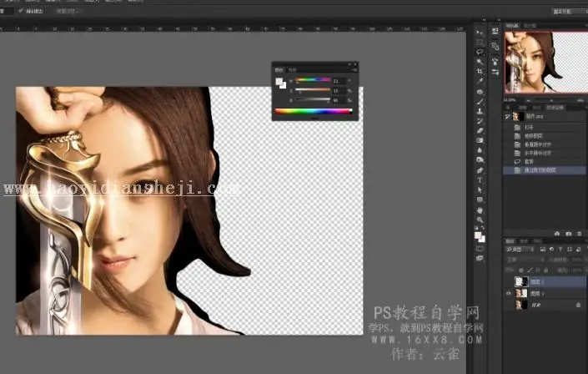The image size is (588, 374).
Task: Select the 历史记录 tab
Action: tap(555, 108)
